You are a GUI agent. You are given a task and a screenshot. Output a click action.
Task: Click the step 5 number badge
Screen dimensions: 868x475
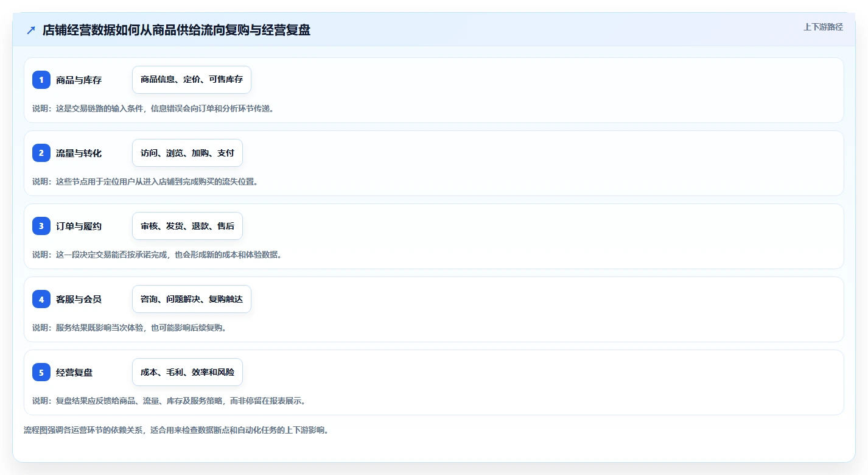(x=41, y=372)
